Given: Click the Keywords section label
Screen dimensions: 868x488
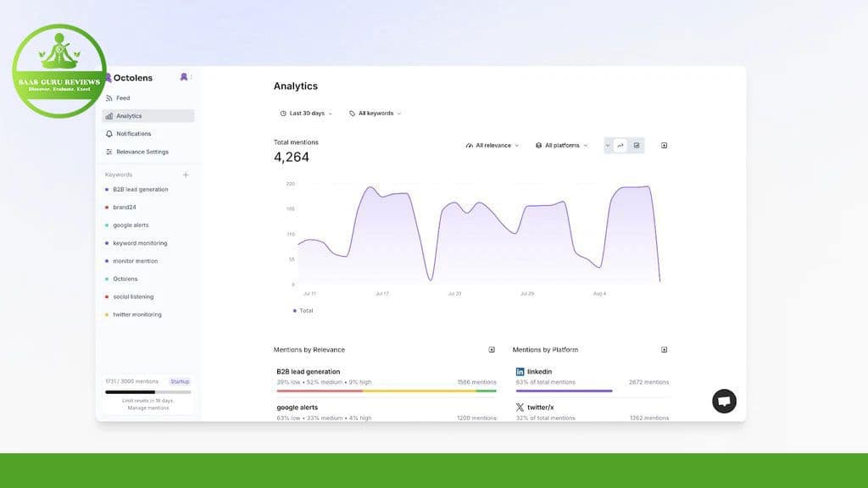Looking at the screenshot, I should (119, 175).
